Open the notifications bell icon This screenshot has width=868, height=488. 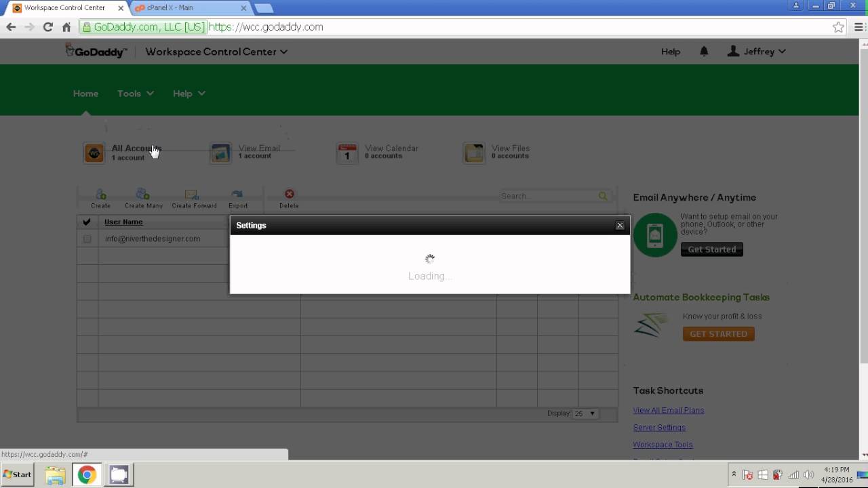704,52
